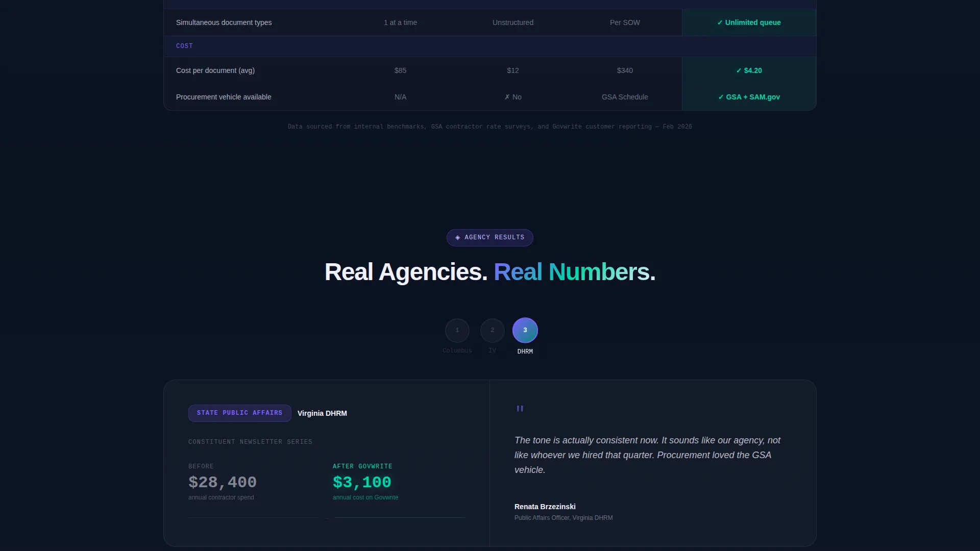Screen dimensions: 980x551
Task: Click the N/A procurement cell
Action: (x=400, y=97)
